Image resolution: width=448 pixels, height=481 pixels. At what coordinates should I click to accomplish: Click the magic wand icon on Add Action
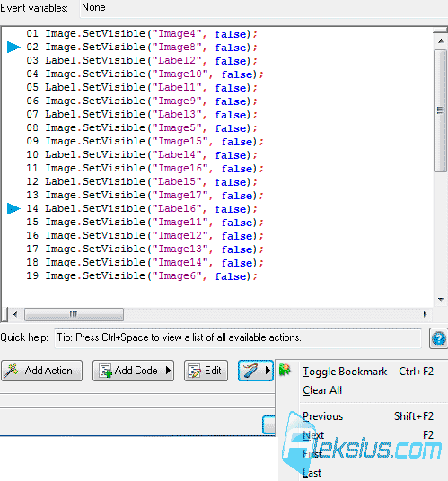tap(11, 371)
